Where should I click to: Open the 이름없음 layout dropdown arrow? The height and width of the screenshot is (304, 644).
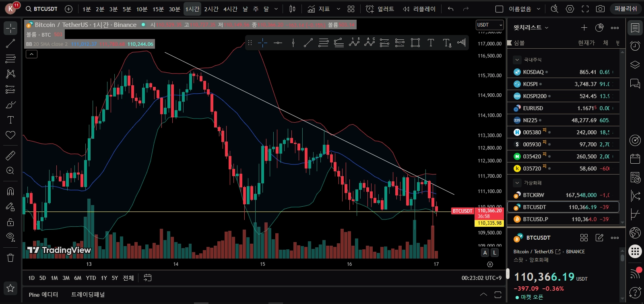point(539,9)
